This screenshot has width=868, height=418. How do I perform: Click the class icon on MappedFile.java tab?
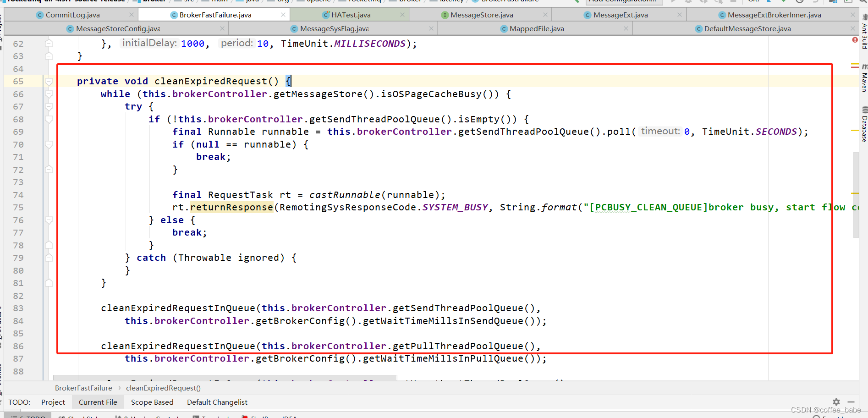click(x=504, y=29)
